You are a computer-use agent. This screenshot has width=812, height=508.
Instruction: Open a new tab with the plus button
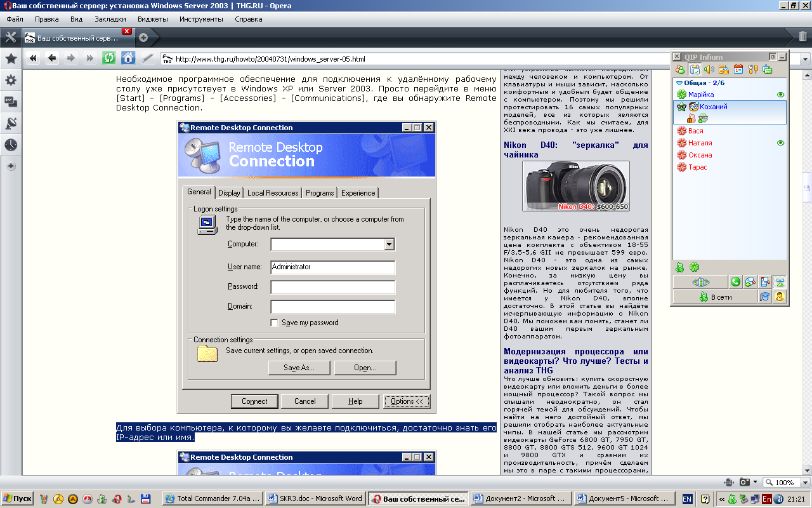143,37
